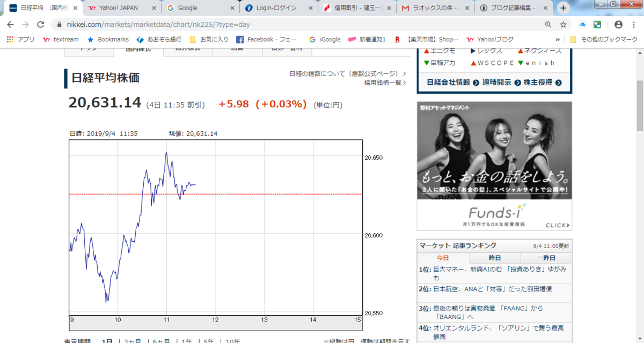Open ranking article 2位 日本航空、ANA
The height and width of the screenshot is (343, 644).
click(x=493, y=289)
